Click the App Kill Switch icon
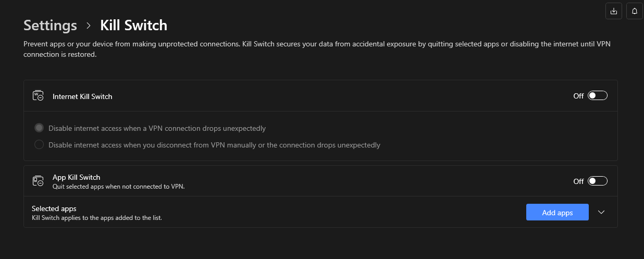Viewport: 644px width, 259px height. [38, 181]
